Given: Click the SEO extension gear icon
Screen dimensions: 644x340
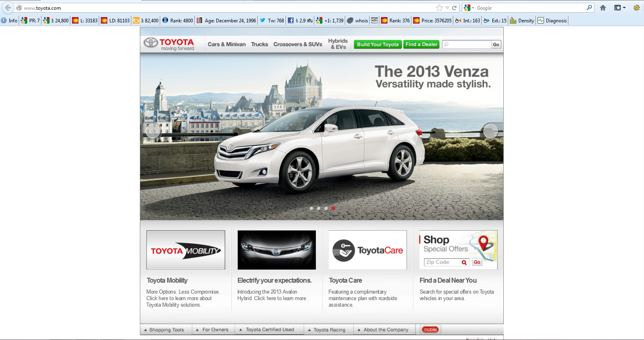Looking at the screenshot, I should (637, 8).
